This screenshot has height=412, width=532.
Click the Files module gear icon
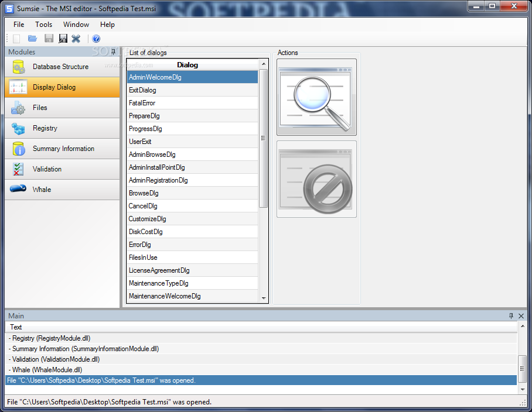click(18, 108)
